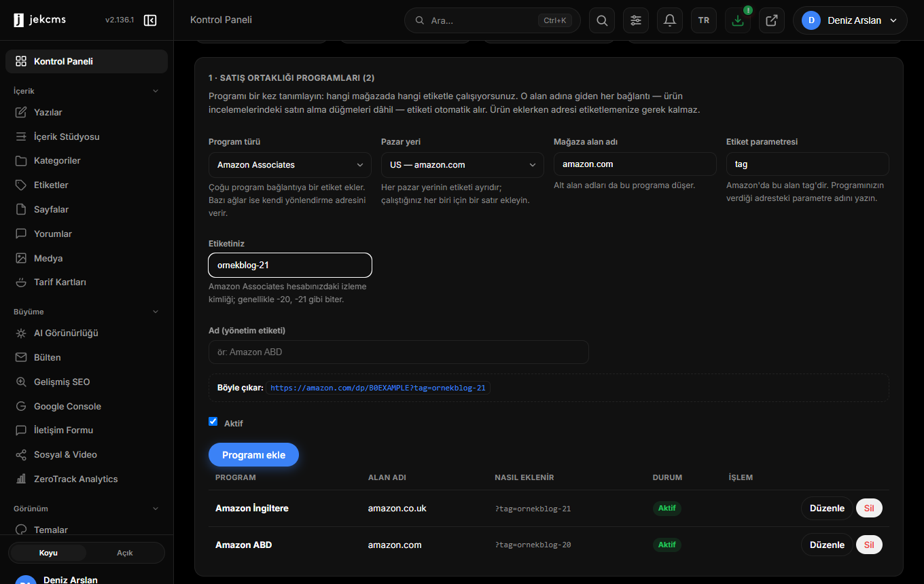The image size is (924, 584).
Task: Click the Ad yönetim etiketi field
Action: pos(399,352)
